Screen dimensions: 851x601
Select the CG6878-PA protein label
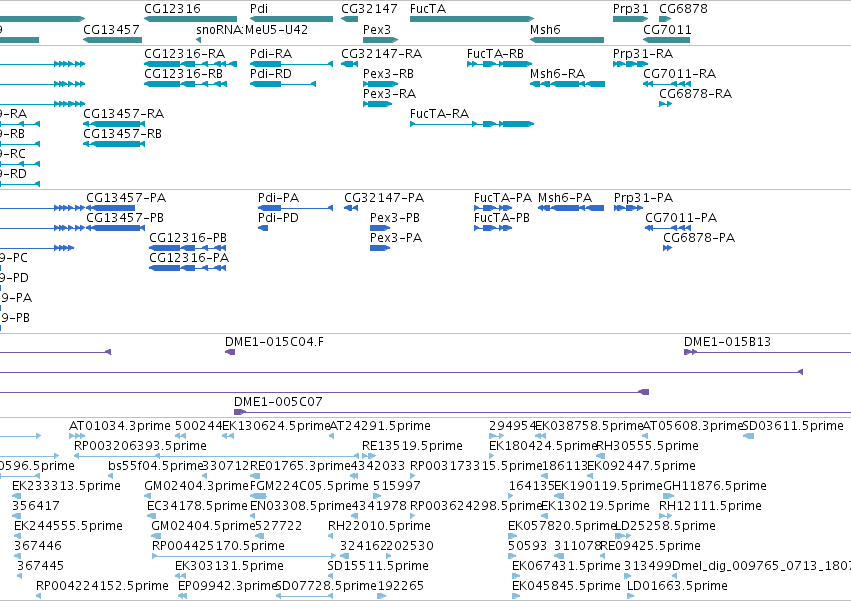(699, 238)
